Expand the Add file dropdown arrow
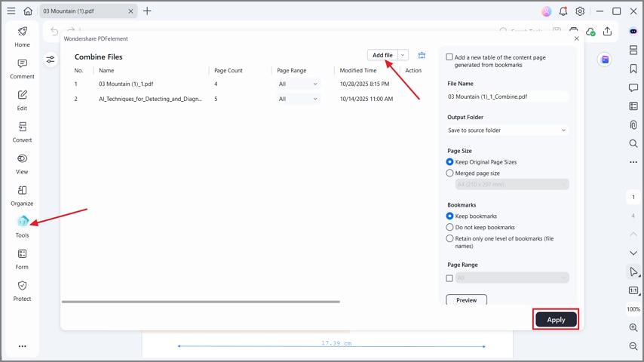 pyautogui.click(x=403, y=55)
